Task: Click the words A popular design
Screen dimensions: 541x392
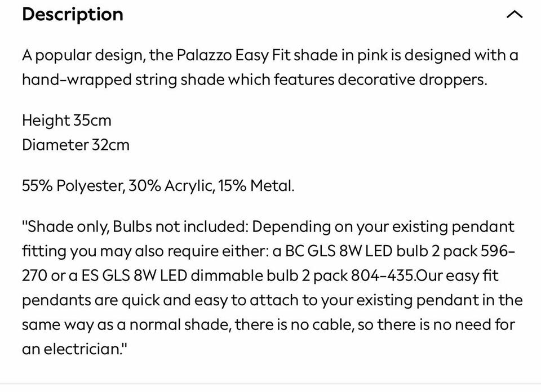Action: [x=84, y=55]
